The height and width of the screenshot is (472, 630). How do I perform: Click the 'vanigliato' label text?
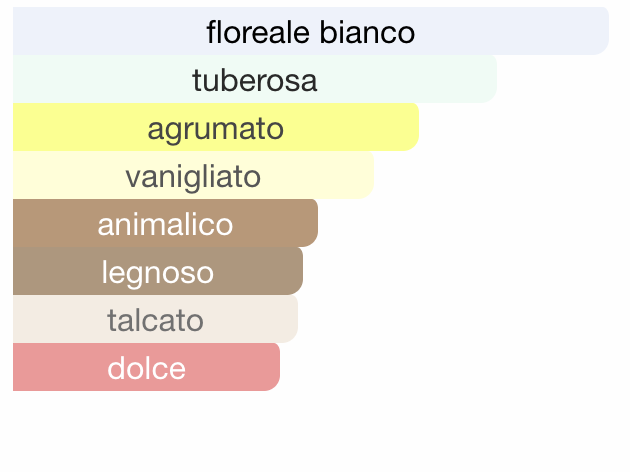(x=193, y=177)
